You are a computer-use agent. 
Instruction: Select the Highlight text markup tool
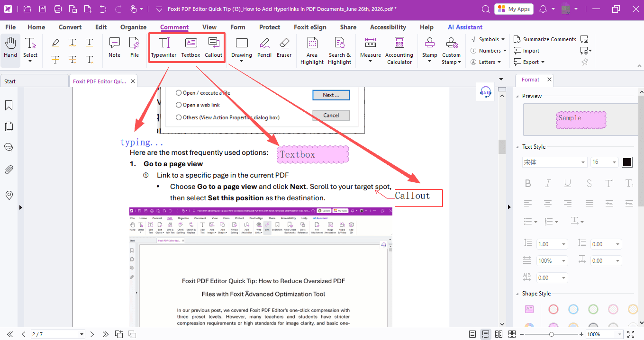(55, 43)
